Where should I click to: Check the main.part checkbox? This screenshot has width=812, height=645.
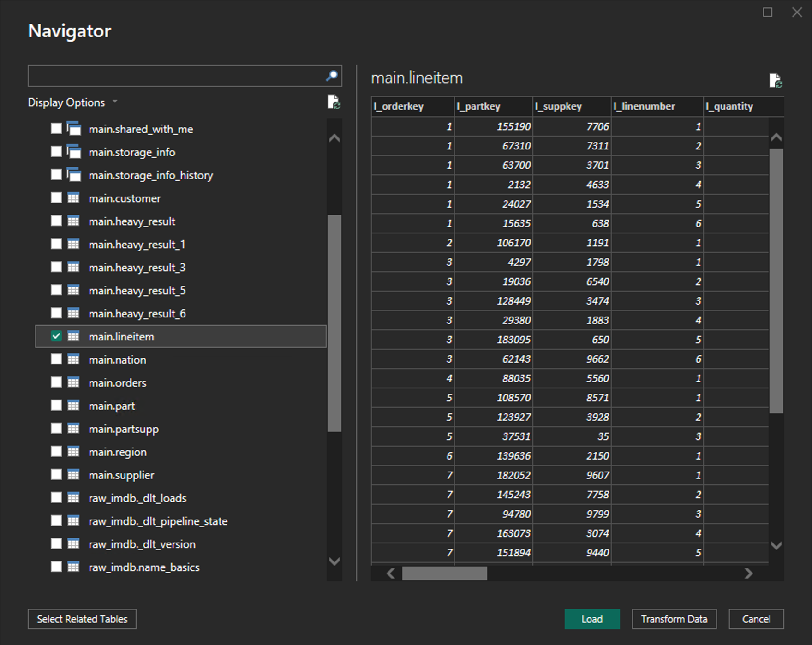click(56, 406)
